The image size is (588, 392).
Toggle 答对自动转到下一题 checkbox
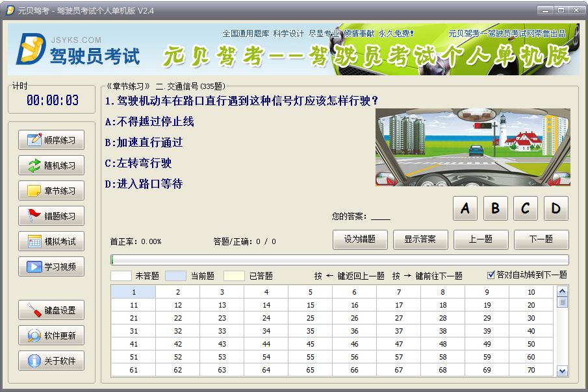click(491, 275)
